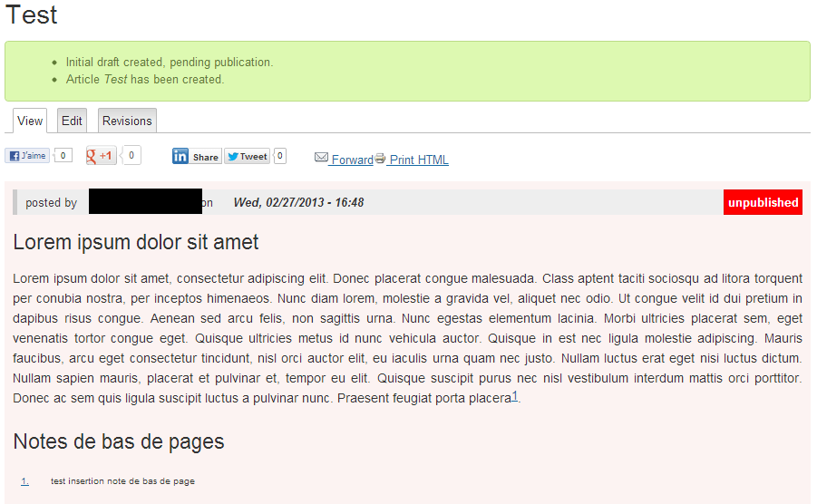Image resolution: width=817 pixels, height=504 pixels.
Task: Click the redacted author name
Action: coord(145,202)
